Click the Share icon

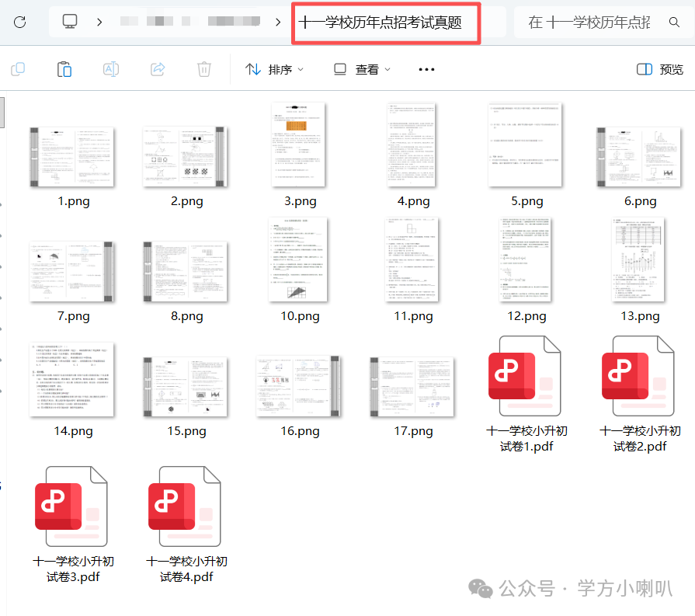pyautogui.click(x=158, y=69)
